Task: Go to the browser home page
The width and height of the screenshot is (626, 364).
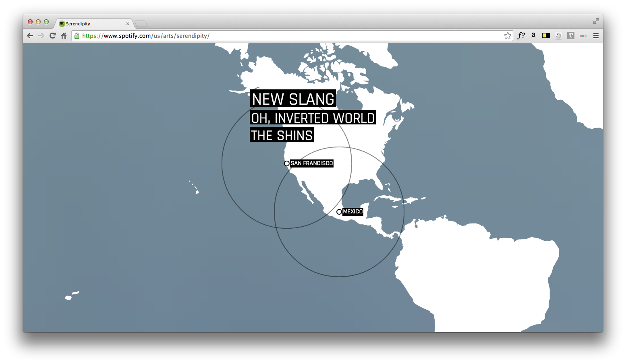Action: pyautogui.click(x=64, y=36)
